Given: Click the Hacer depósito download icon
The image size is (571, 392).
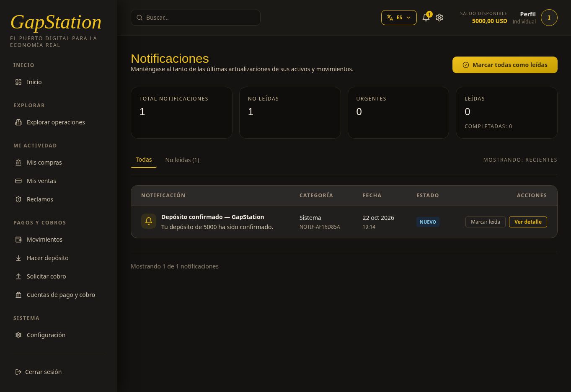Looking at the screenshot, I should pos(18,258).
